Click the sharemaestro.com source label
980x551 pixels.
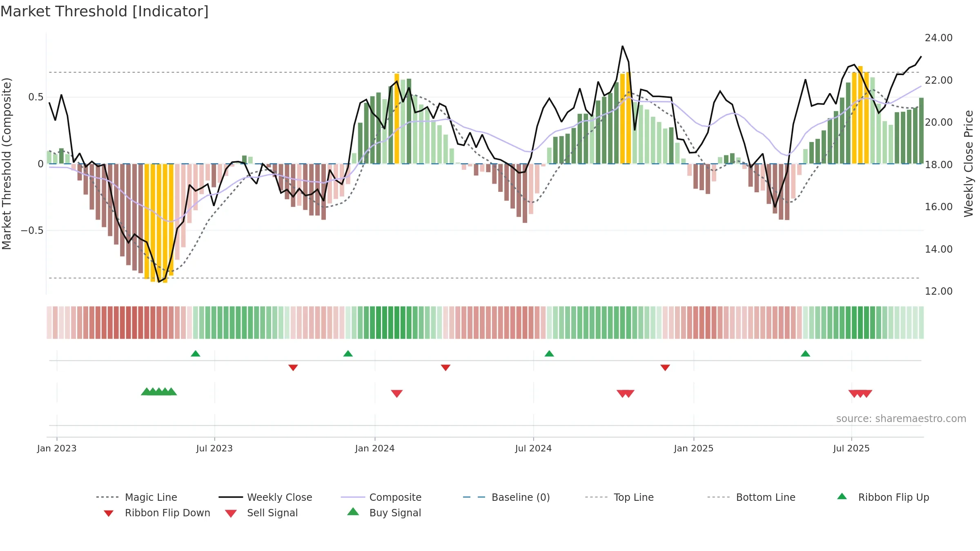[901, 419]
